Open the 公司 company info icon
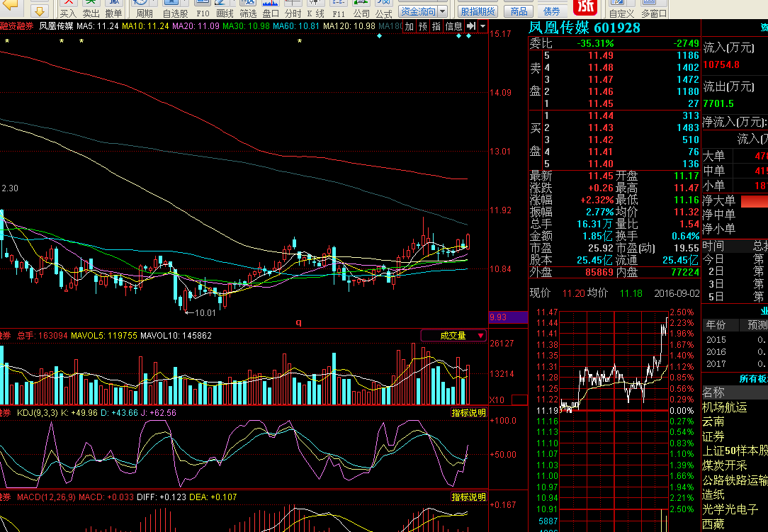Image resolution: width=768 pixels, height=532 pixels. (361, 9)
